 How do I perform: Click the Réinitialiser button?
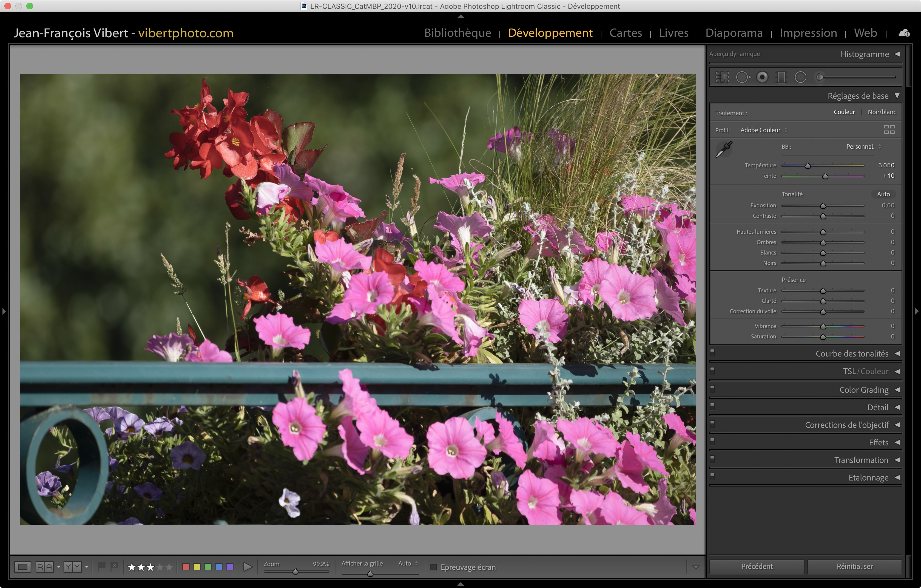[854, 566]
